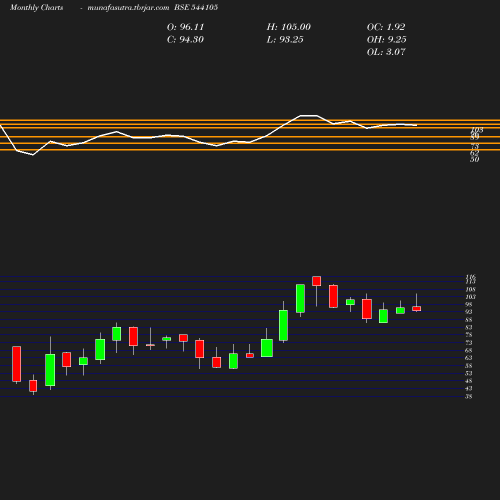This screenshot has width=500, height=500.
Task: Click the last red candle on the right
Action: click(x=417, y=309)
